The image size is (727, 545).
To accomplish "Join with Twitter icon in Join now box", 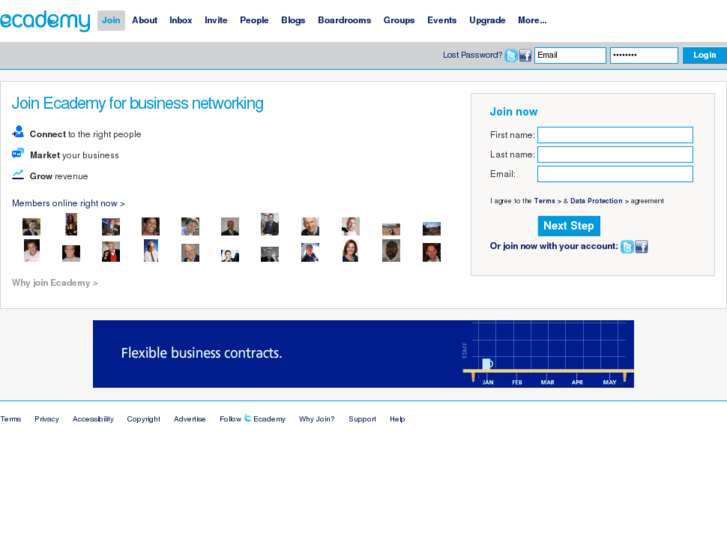I will point(627,247).
